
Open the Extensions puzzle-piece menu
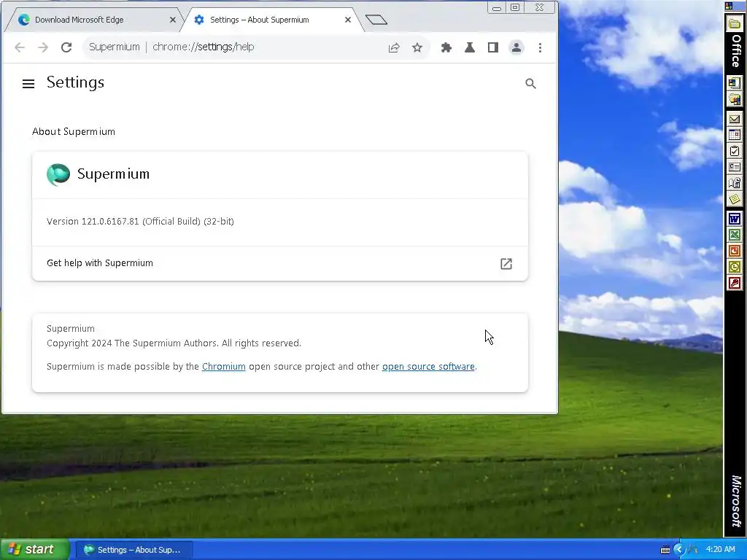tap(446, 47)
